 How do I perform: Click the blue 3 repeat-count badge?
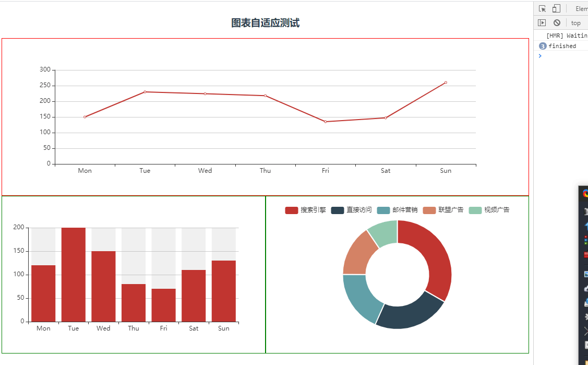coord(543,46)
